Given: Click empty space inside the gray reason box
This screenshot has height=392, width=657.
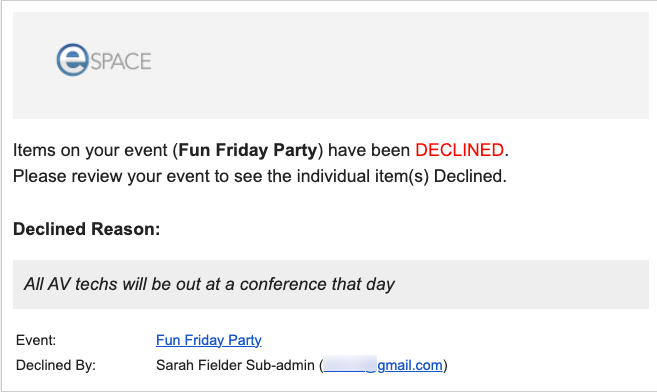Looking at the screenshot, I should 520,284.
